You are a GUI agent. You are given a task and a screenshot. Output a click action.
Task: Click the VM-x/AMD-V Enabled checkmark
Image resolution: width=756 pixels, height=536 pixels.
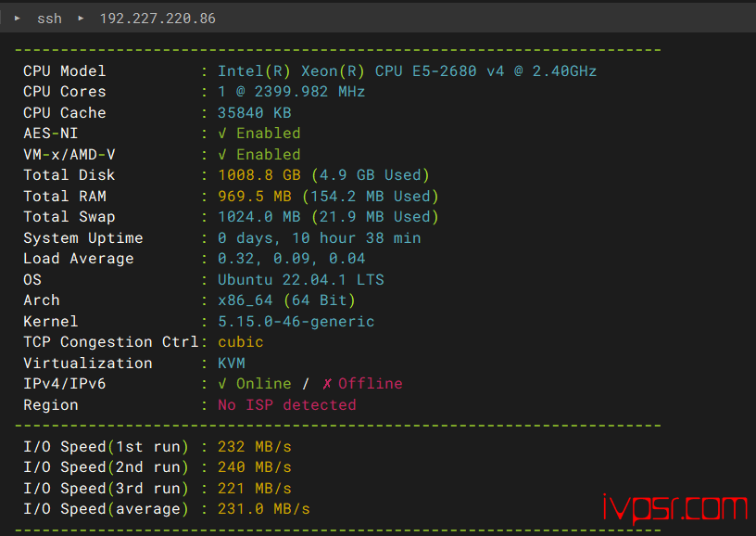point(221,155)
